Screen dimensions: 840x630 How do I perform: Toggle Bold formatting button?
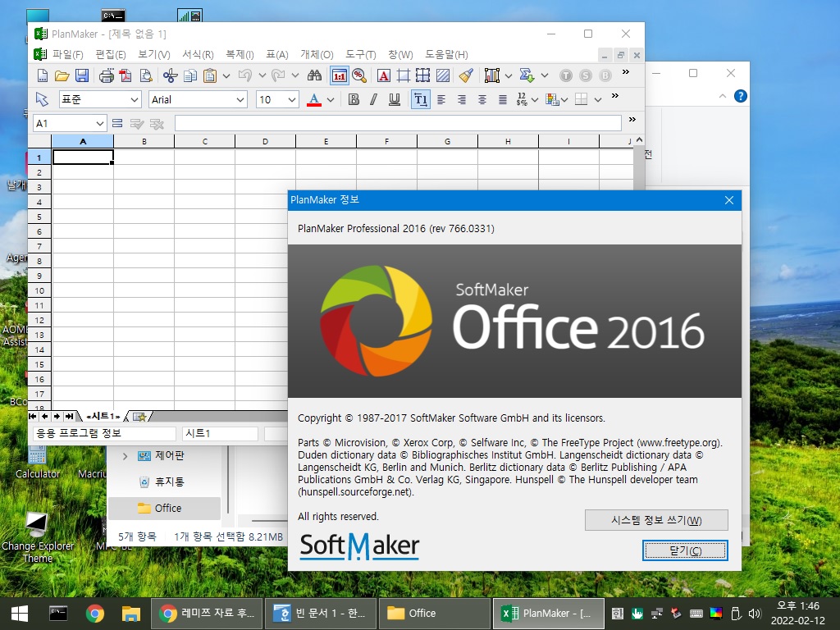tap(354, 99)
